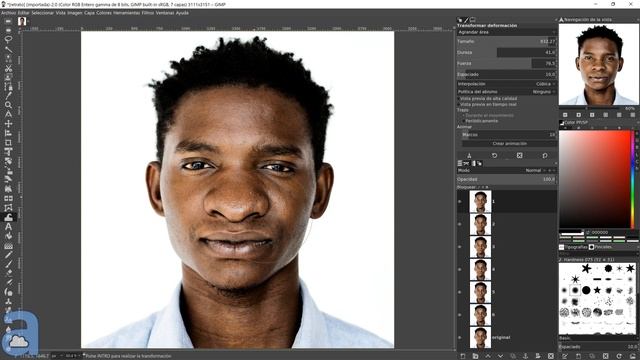Choose the Periódicamente stroke option

point(480,121)
